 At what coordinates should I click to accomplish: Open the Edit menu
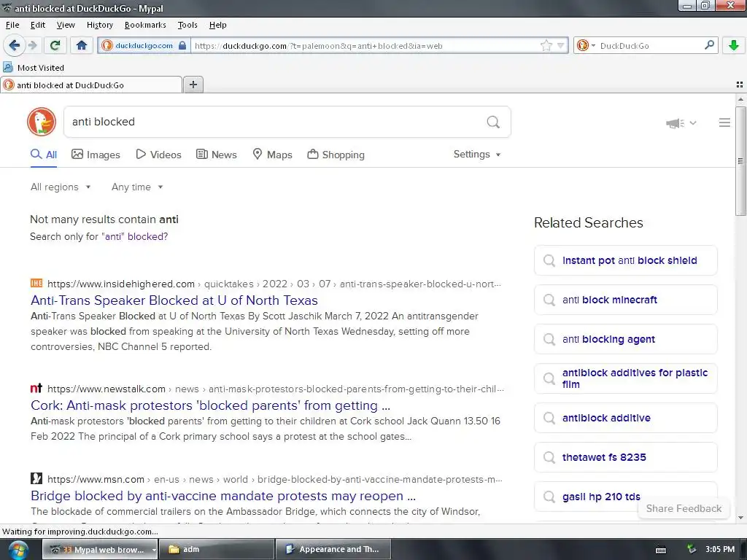pyautogui.click(x=38, y=25)
